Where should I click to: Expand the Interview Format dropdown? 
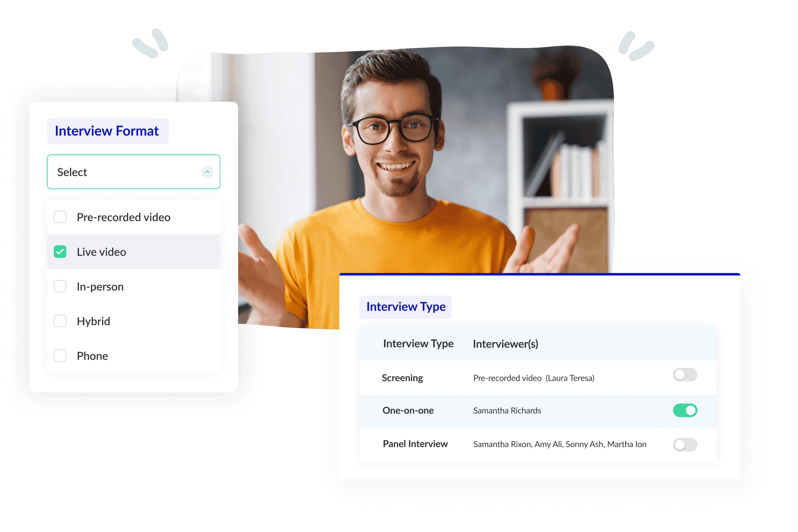pyautogui.click(x=134, y=173)
